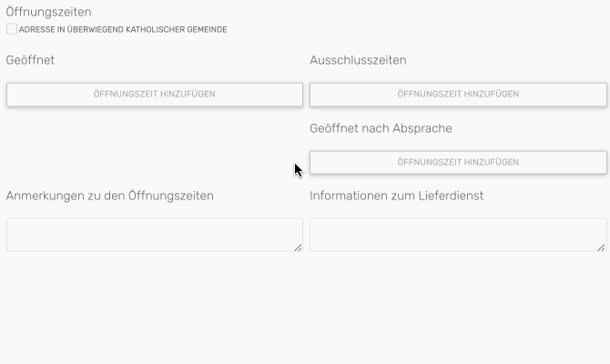610x364 pixels.
Task: Click the 'Adresse in überwiegend katholischer Gemeinde' label
Action: 123,30
